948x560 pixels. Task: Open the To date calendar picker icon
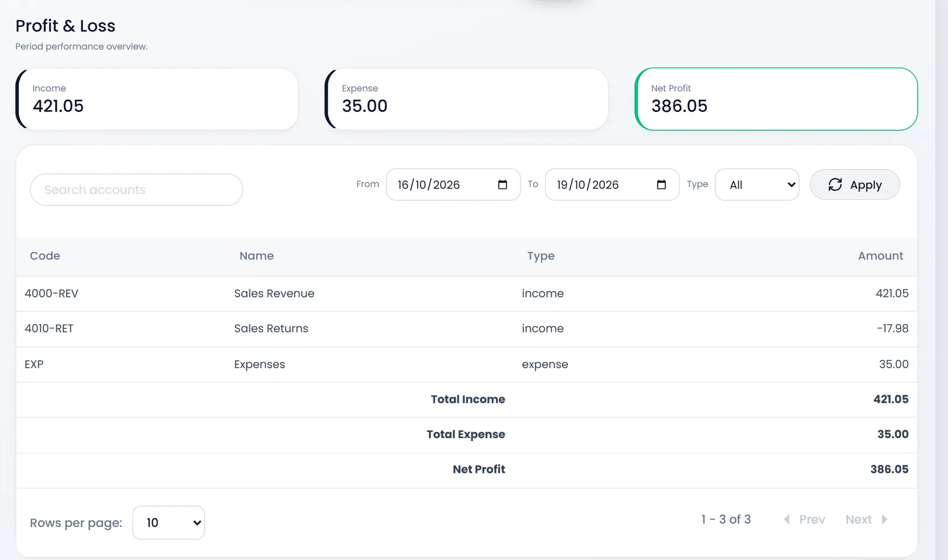[661, 185]
